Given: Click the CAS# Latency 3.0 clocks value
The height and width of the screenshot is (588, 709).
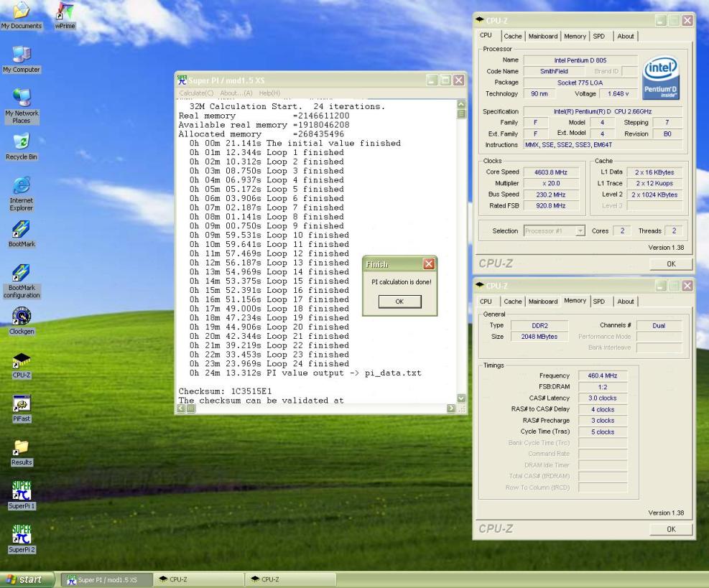Looking at the screenshot, I should pos(603,398).
